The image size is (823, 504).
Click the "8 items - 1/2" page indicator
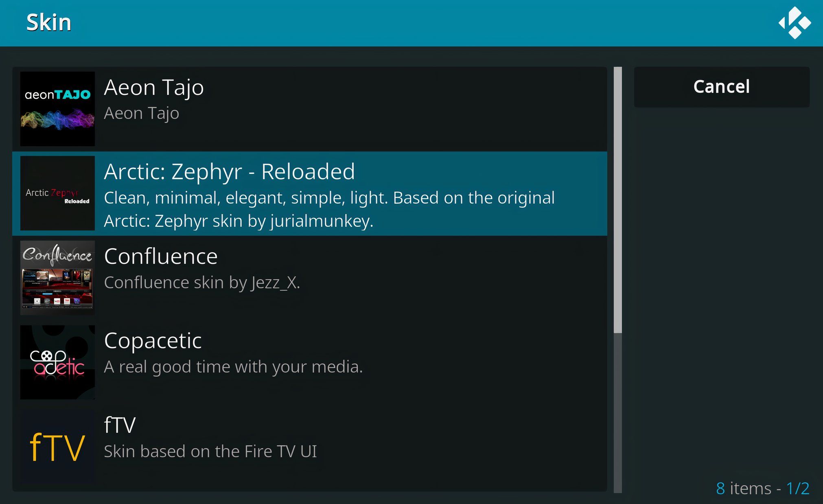click(762, 488)
